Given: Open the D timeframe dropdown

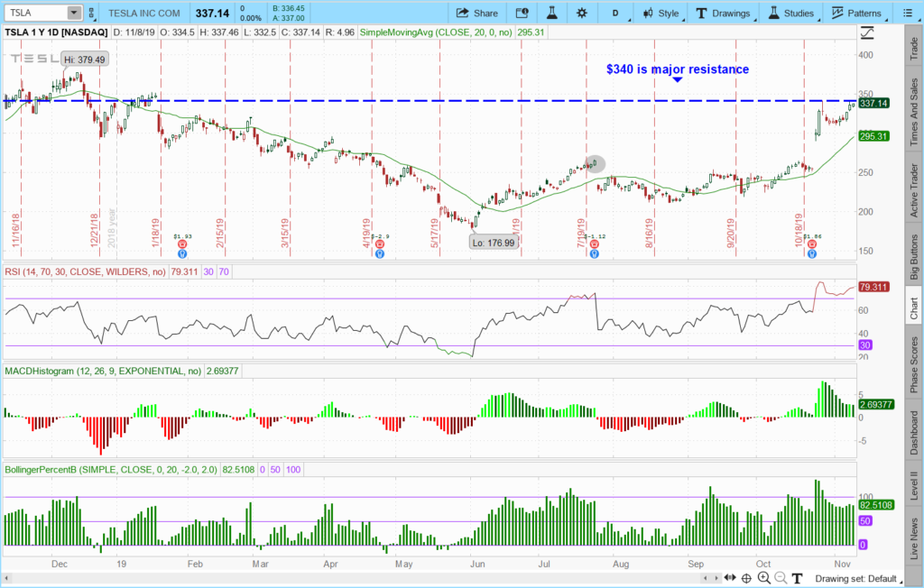Looking at the screenshot, I should click(x=616, y=13).
